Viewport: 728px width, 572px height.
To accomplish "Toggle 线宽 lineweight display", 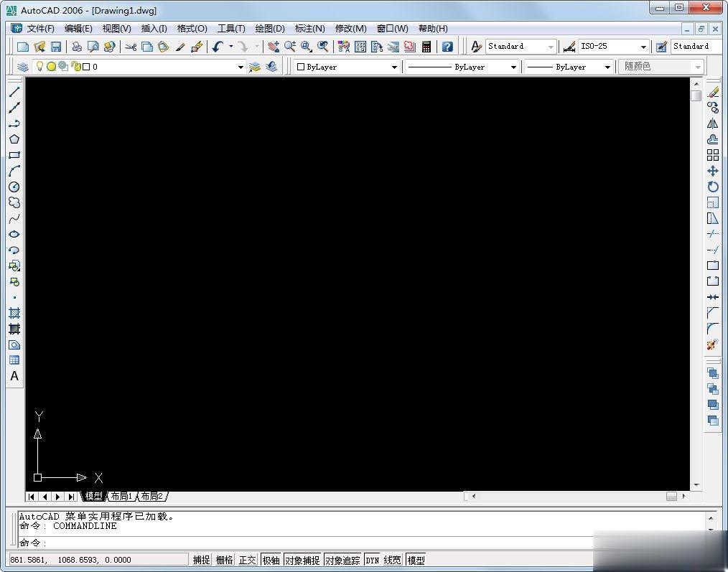I will tap(392, 560).
